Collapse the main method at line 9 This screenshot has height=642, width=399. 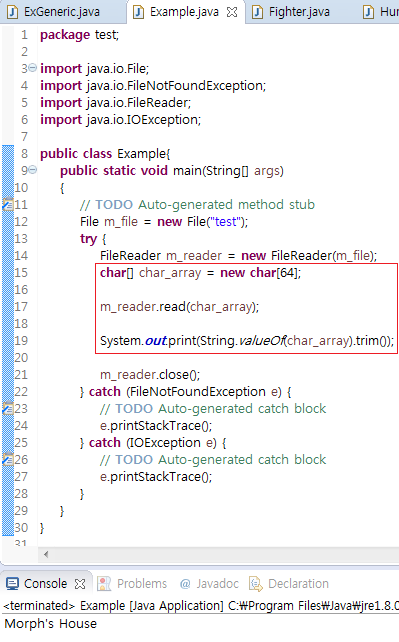[33, 169]
